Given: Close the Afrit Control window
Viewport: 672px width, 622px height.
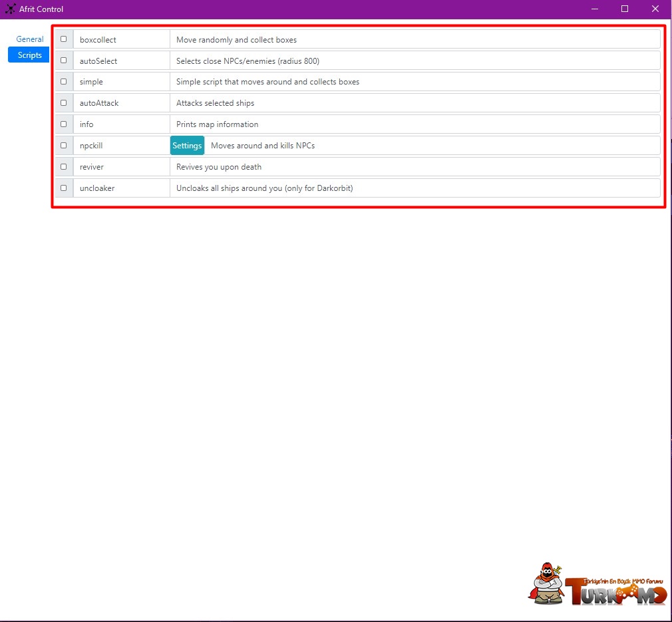Looking at the screenshot, I should pos(655,9).
